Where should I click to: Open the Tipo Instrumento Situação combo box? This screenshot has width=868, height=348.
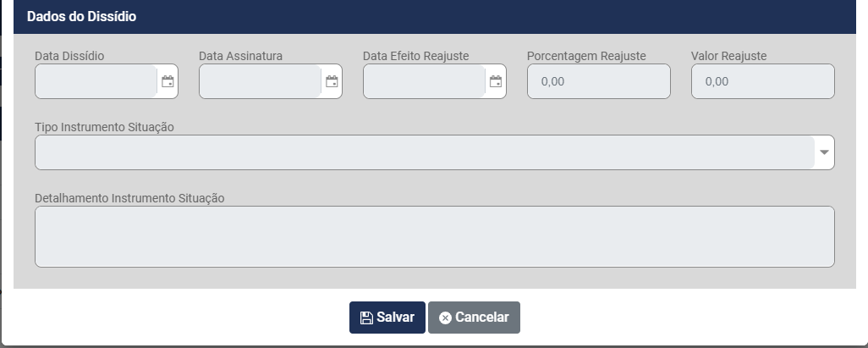(x=424, y=152)
